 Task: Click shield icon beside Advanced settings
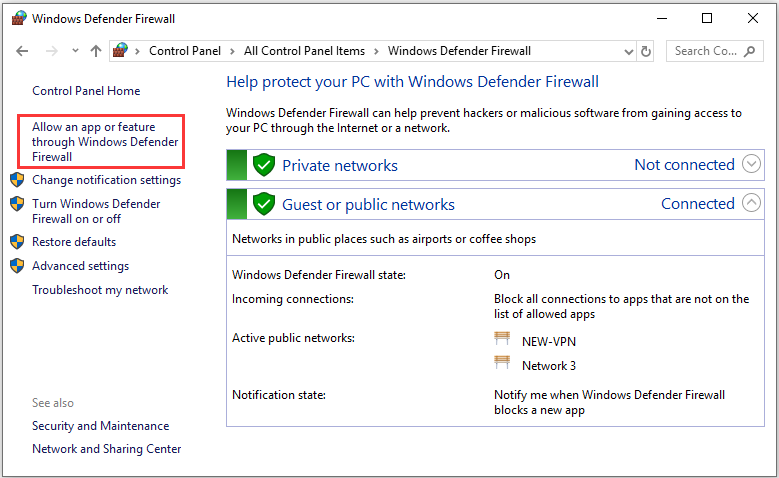pyautogui.click(x=17, y=266)
